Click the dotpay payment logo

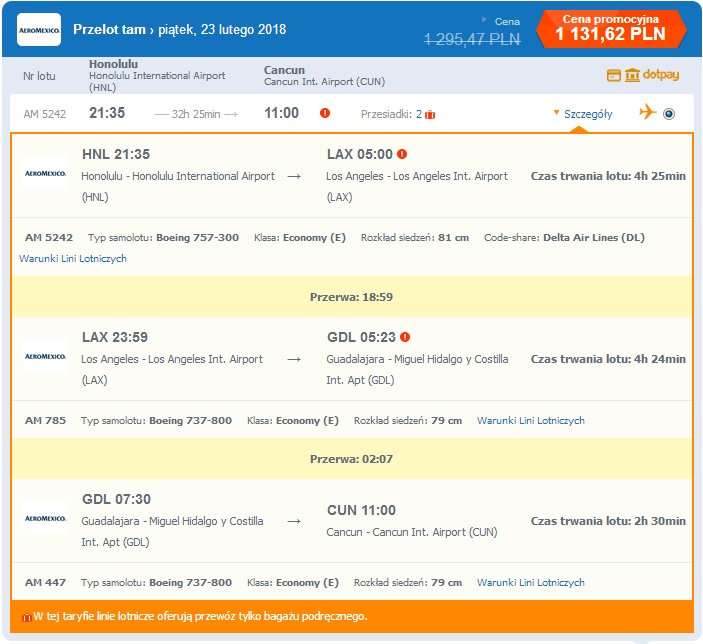pyautogui.click(x=661, y=74)
